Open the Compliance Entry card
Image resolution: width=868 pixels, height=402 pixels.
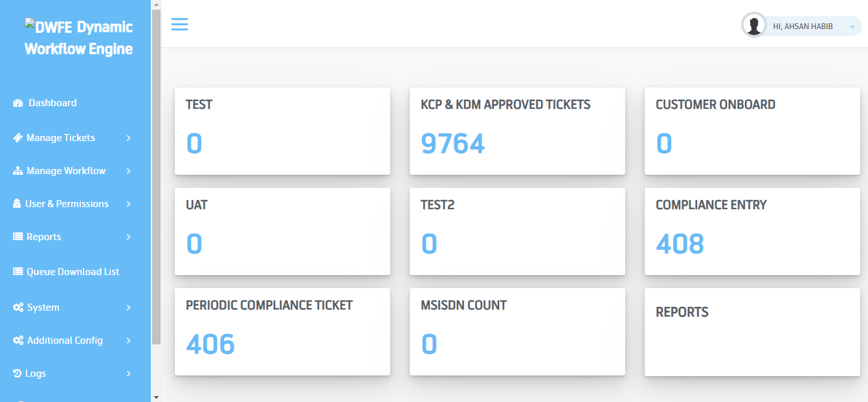click(x=752, y=231)
